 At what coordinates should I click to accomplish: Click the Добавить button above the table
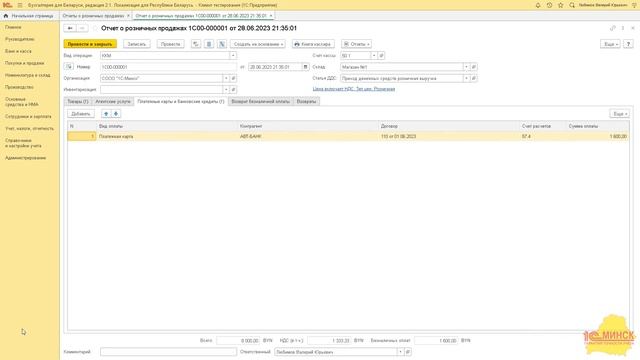click(81, 114)
